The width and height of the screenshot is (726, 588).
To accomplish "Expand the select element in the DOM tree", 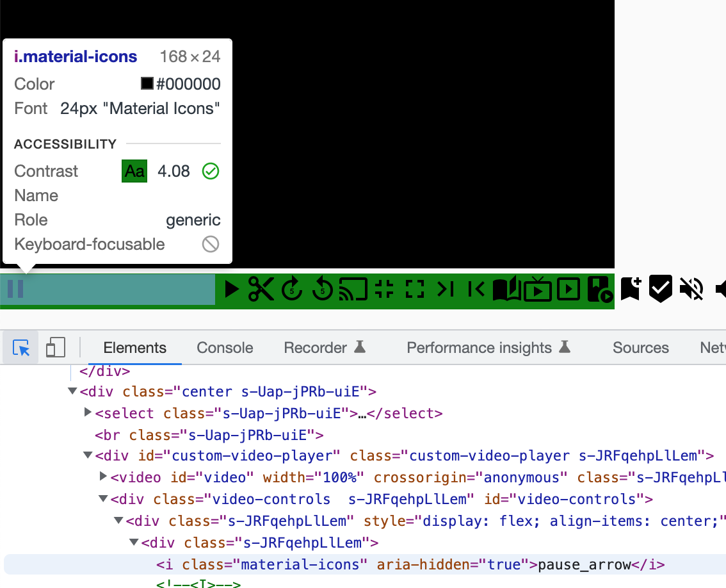I will (88, 413).
